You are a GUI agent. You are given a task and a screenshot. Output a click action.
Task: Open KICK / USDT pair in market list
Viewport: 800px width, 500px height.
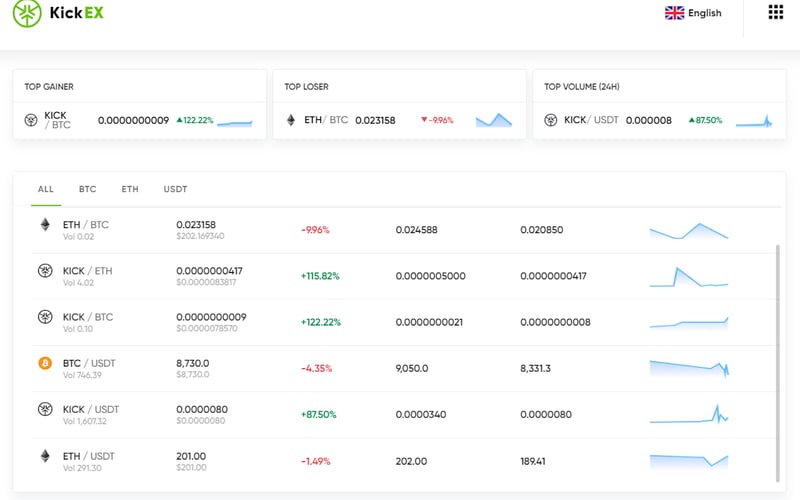pos(91,409)
